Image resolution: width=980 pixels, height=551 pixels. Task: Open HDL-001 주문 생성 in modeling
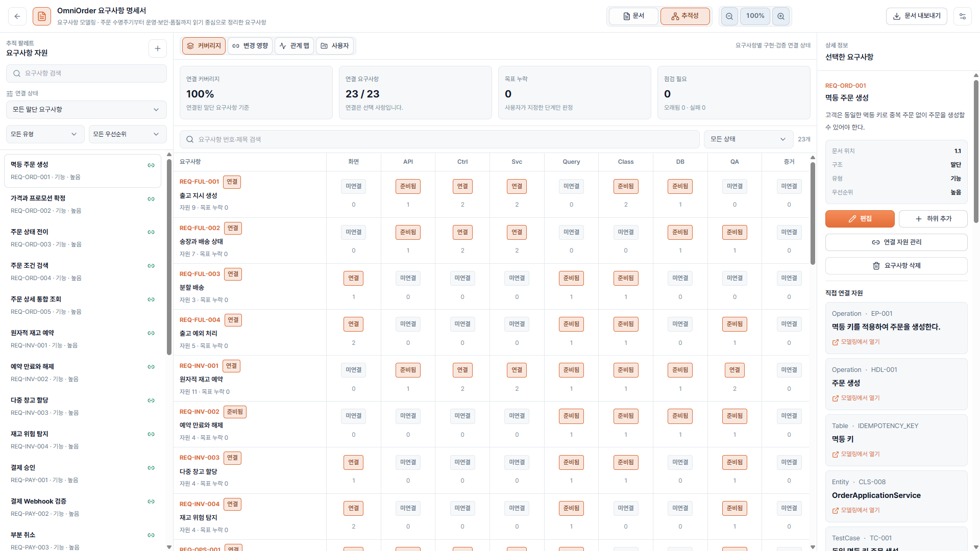click(856, 398)
